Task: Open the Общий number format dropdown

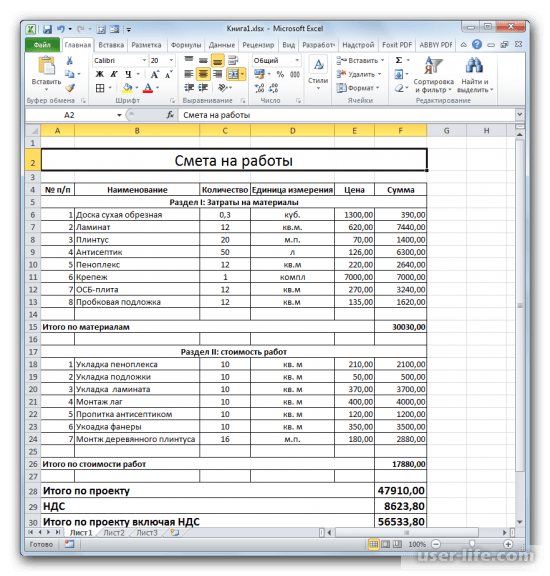Action: pyautogui.click(x=297, y=60)
